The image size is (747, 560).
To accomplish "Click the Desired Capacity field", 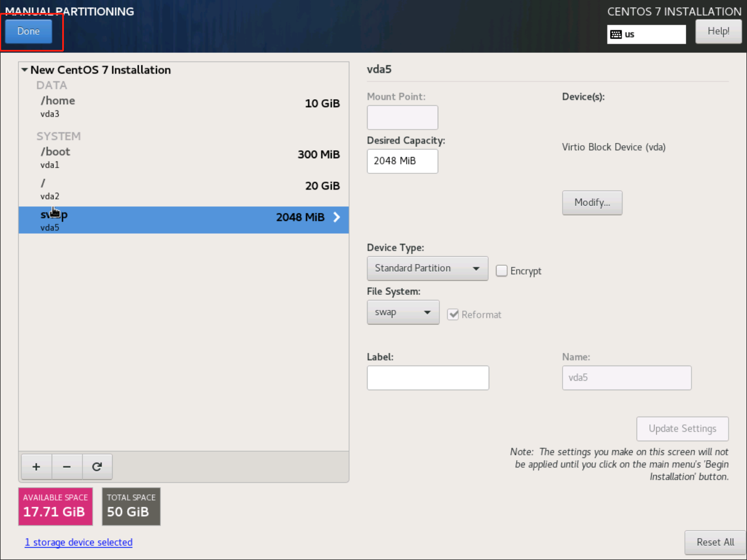I will point(402,161).
